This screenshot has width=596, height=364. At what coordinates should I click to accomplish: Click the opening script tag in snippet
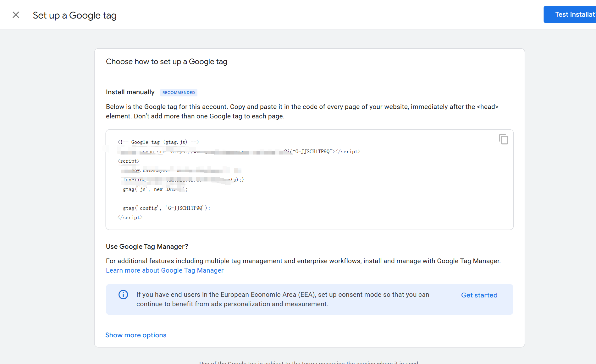click(128, 161)
